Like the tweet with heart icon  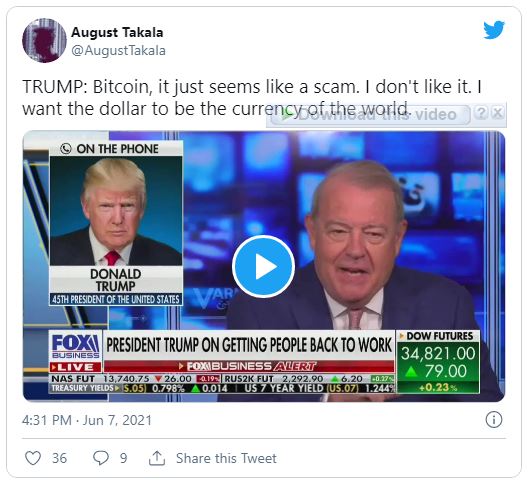tap(33, 458)
